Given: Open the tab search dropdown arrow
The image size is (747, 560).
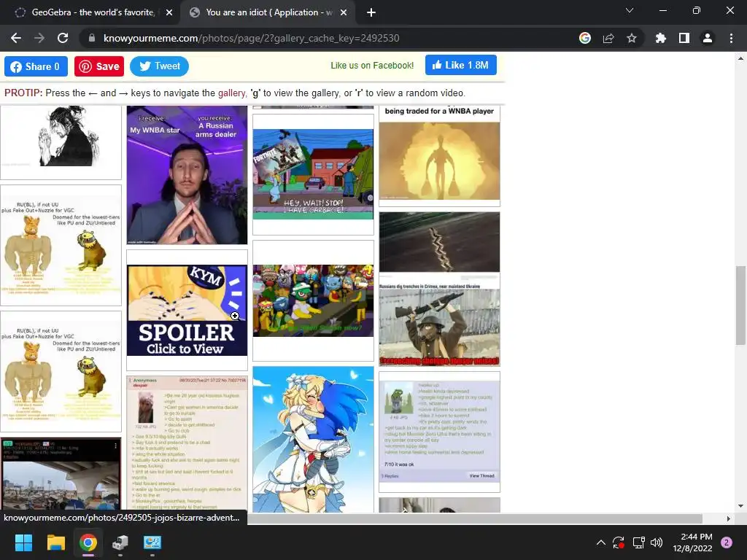Looking at the screenshot, I should coord(630,10).
